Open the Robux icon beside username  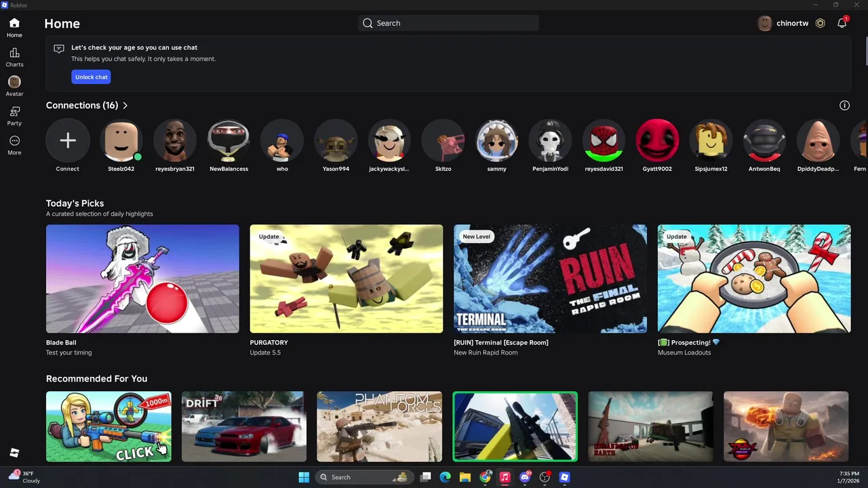click(x=820, y=23)
